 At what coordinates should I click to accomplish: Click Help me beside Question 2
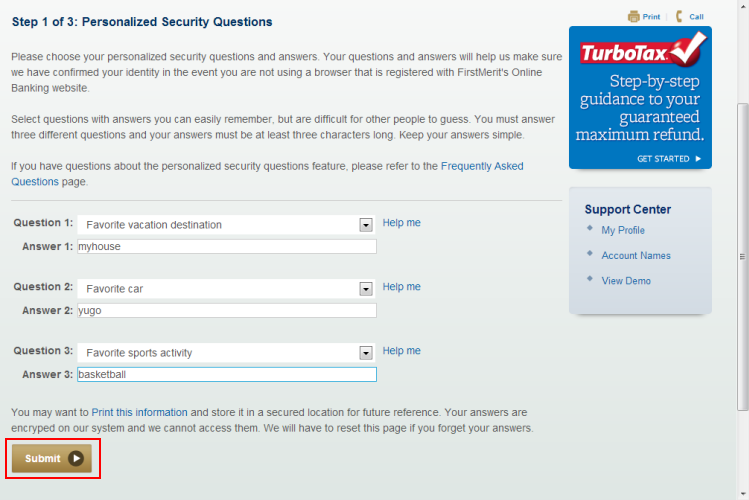tap(401, 287)
